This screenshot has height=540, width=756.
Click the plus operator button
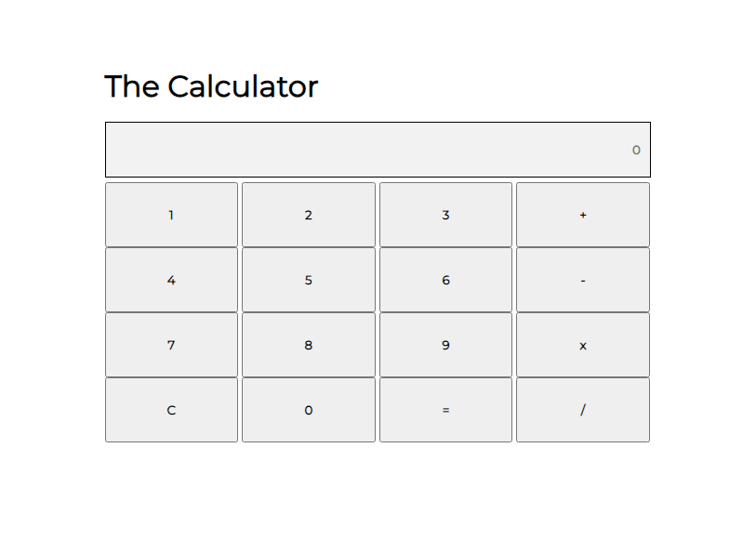583,215
